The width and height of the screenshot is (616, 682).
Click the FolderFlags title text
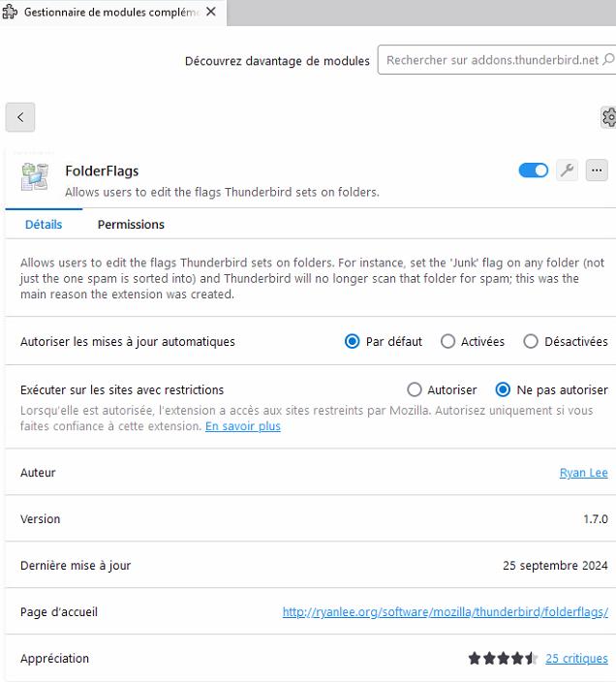coord(102,170)
